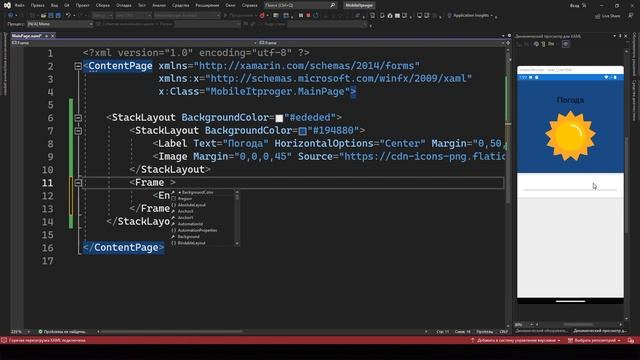Click the Вход sign-in link
640x360 pixels.
point(574,5)
